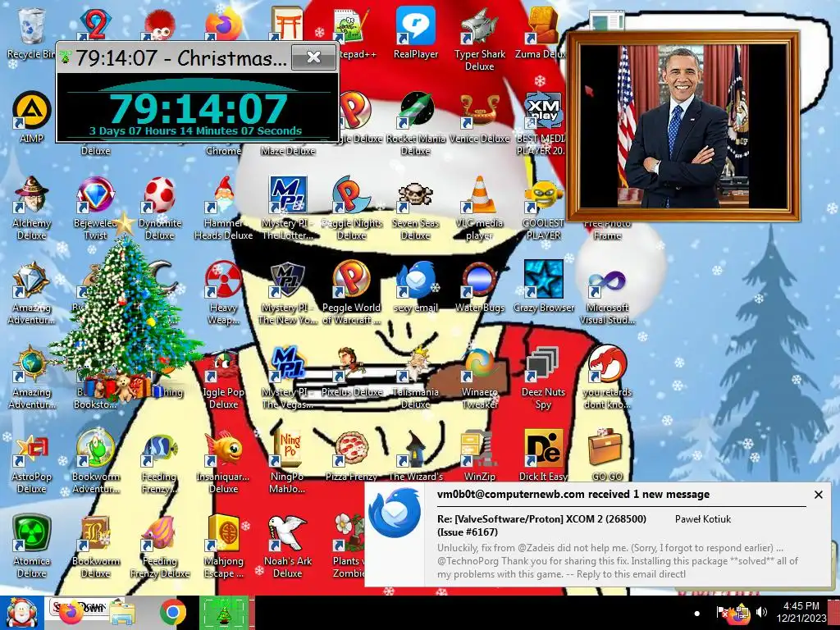Image resolution: width=840 pixels, height=630 pixels.
Task: Open Bejeweled Twist shortcut
Action: [95, 209]
